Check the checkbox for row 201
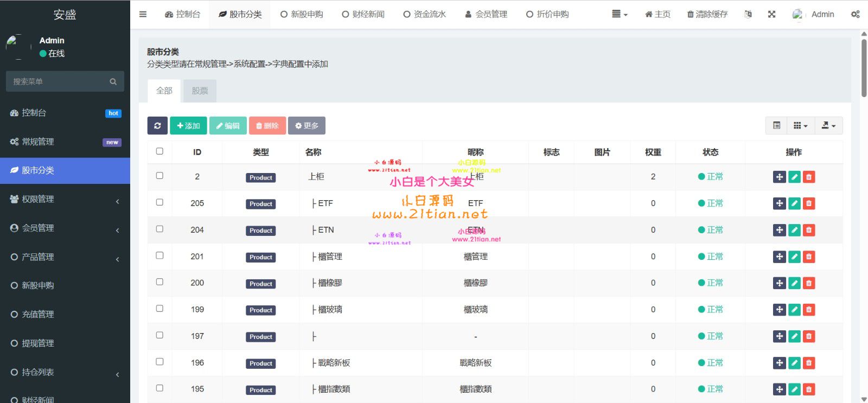This screenshot has width=868, height=403. pos(159,255)
